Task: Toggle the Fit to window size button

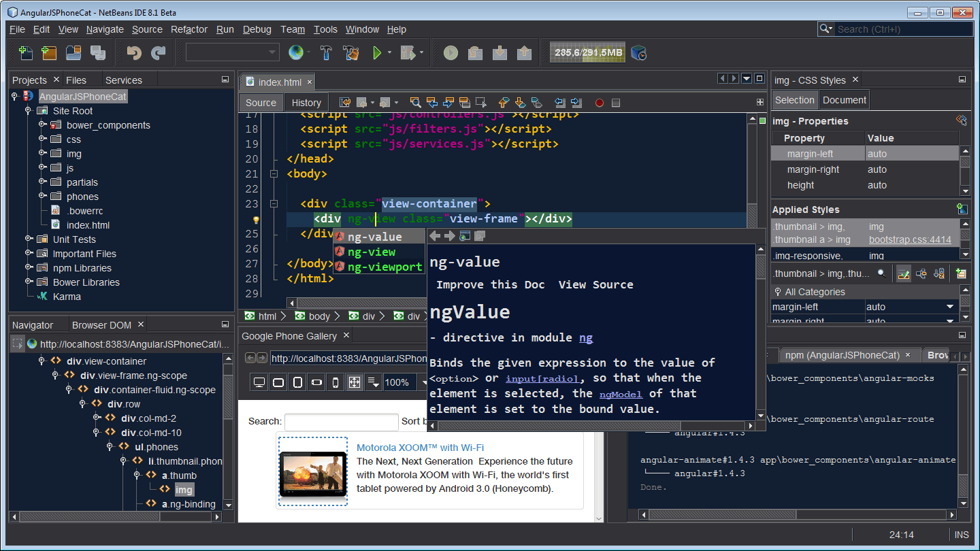Action: [x=354, y=382]
